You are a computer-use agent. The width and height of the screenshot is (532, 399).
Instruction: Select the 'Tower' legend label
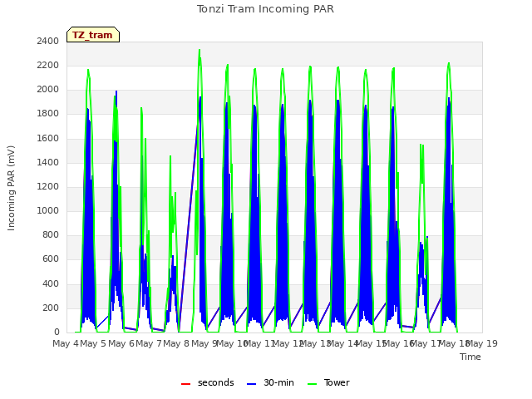click(337, 382)
